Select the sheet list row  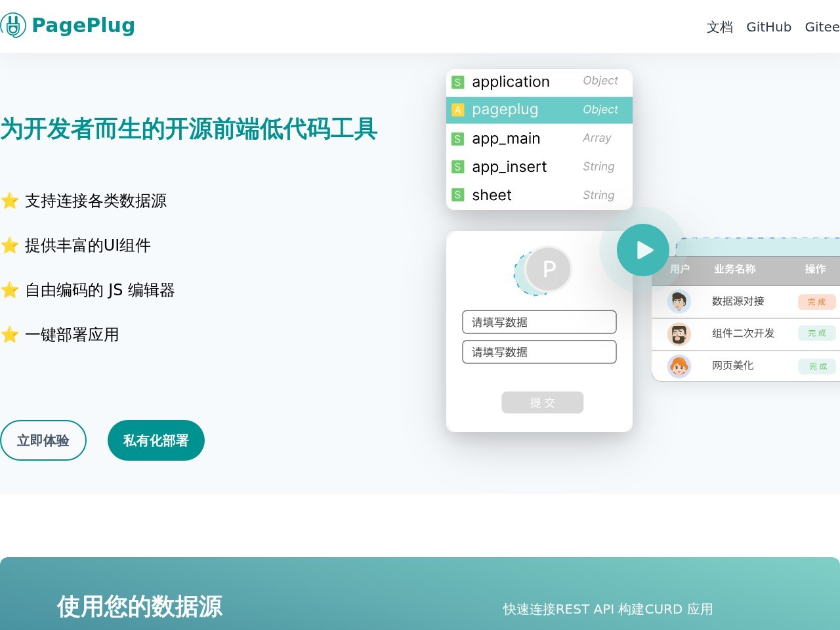click(539, 196)
